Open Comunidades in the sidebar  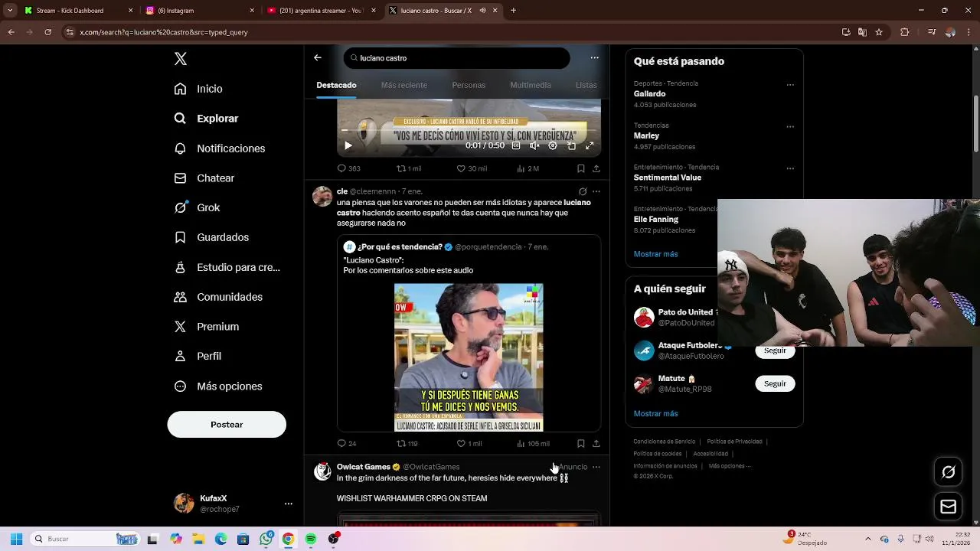(218, 297)
